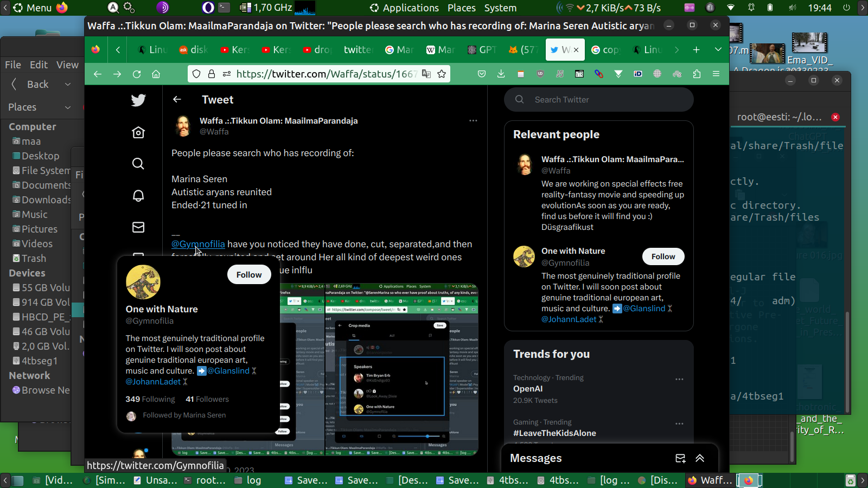Open Home from the Twitter sidebar house icon
868x488 pixels.
[138, 132]
